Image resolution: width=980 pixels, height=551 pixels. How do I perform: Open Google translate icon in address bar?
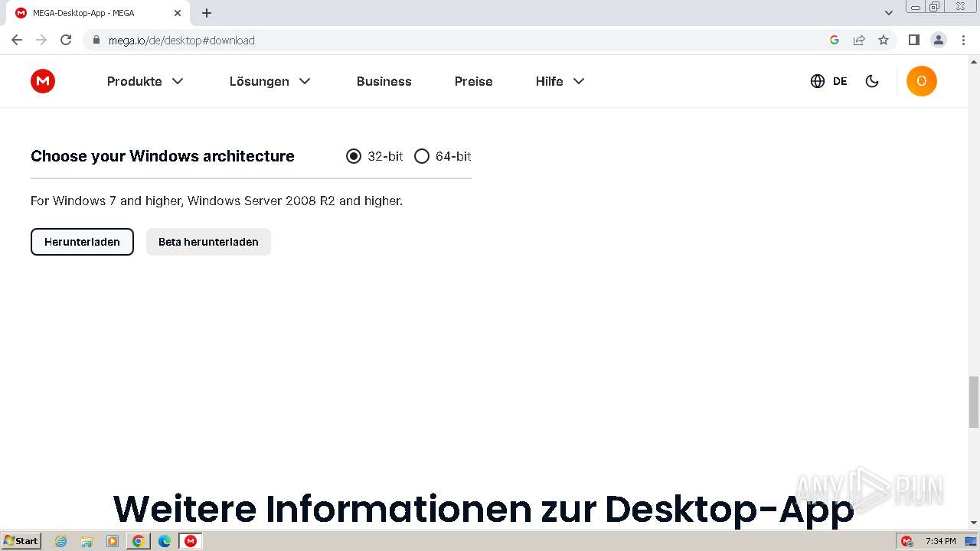click(x=835, y=40)
